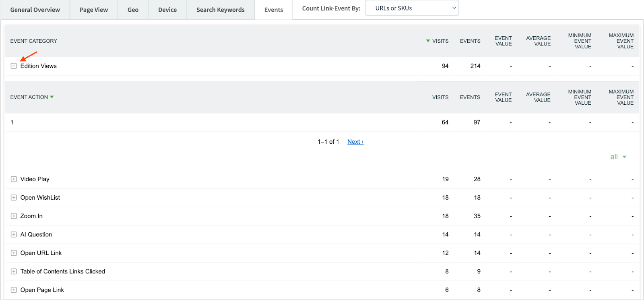This screenshot has width=644, height=302.
Task: Go to the Geo tab
Action: [133, 10]
